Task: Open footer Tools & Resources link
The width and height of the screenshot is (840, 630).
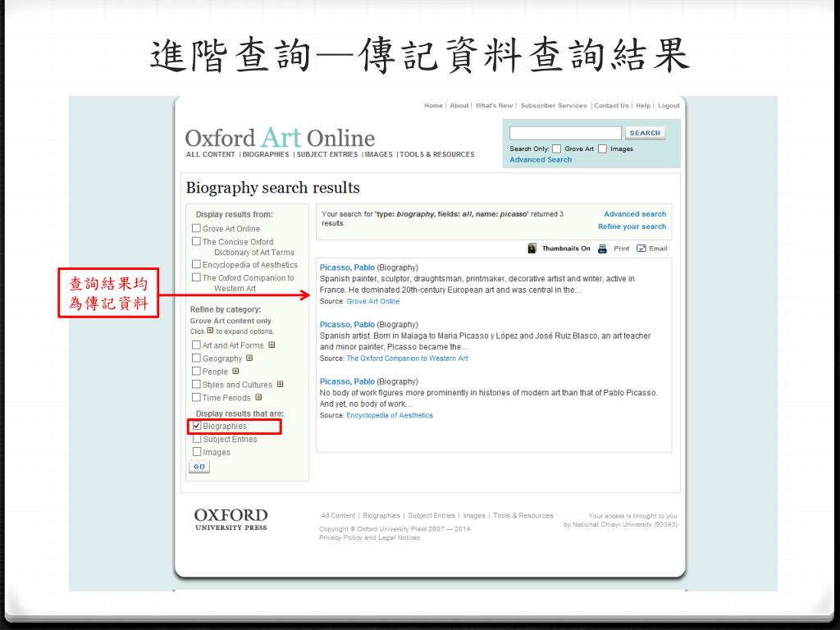Action: point(523,515)
